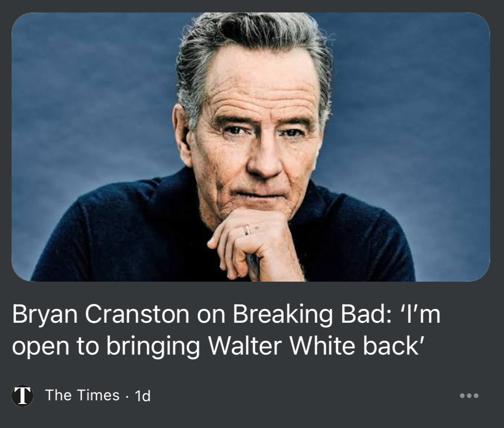Screen dimensions: 504x428
Task: Click the 1d timestamp label
Action: pyautogui.click(x=143, y=396)
